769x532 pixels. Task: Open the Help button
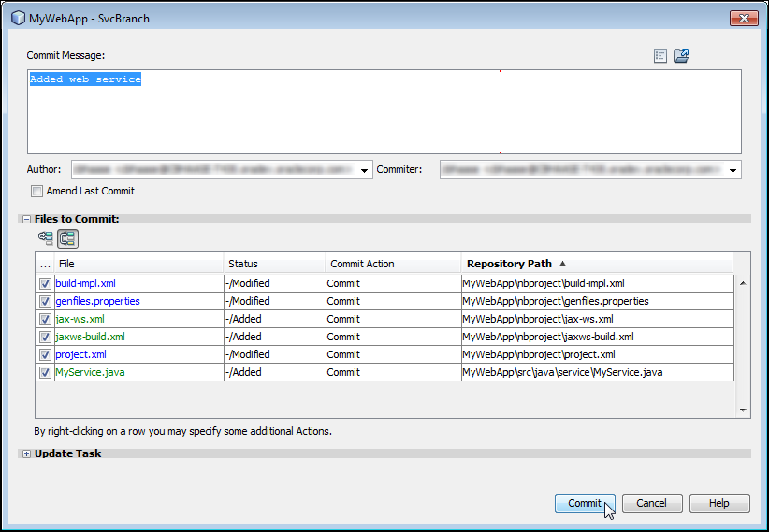pos(718,503)
